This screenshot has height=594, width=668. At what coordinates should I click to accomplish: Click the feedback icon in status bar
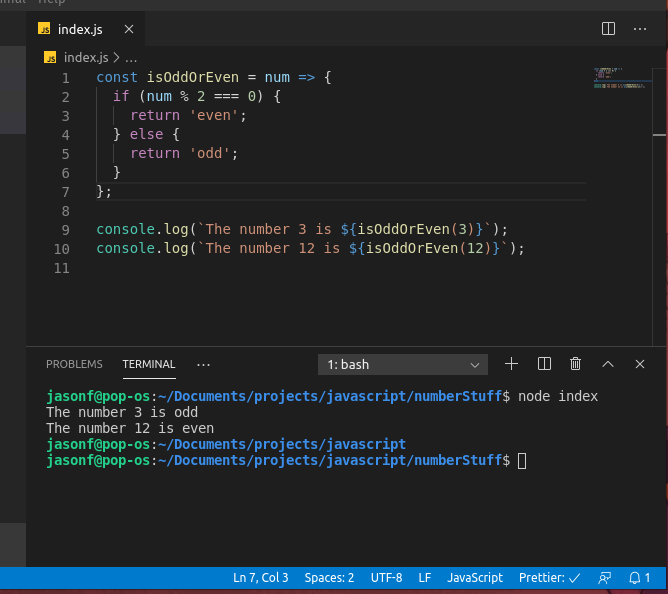(604, 578)
